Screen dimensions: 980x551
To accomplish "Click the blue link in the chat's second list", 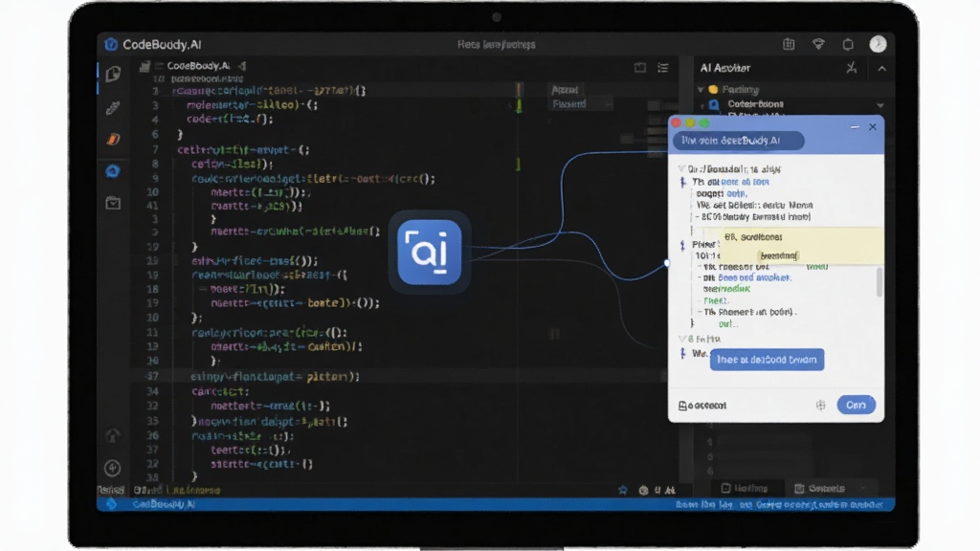I will tap(754, 277).
